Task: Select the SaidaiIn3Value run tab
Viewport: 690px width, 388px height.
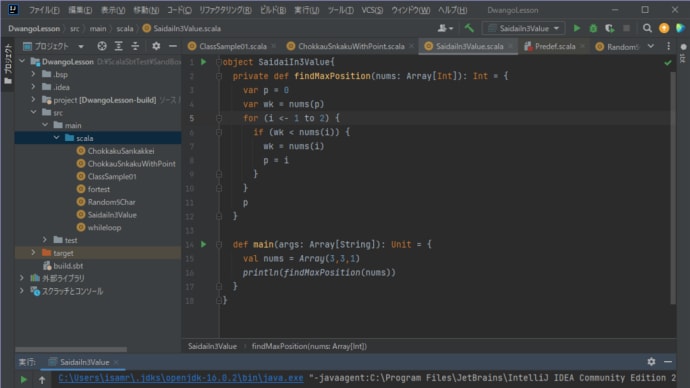Action: tap(84, 362)
